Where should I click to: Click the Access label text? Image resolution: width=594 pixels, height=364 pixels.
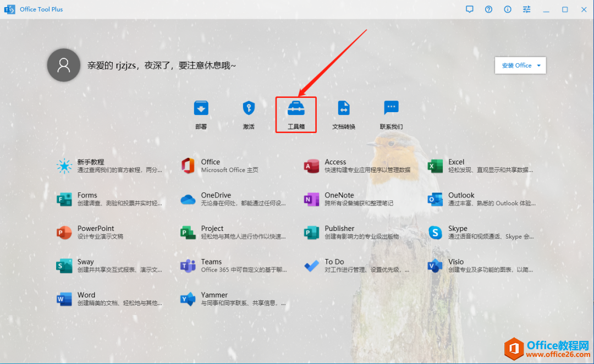[335, 162]
